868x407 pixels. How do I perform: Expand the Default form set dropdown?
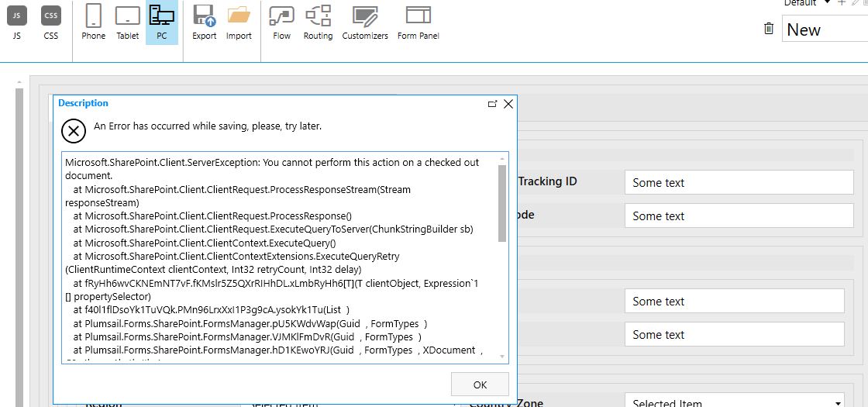tap(827, 3)
